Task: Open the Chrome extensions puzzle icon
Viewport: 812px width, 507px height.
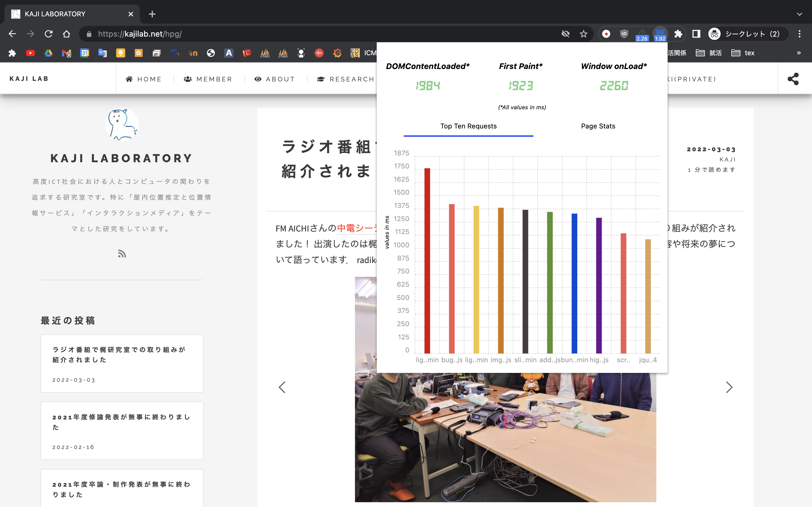Action: tap(678, 34)
